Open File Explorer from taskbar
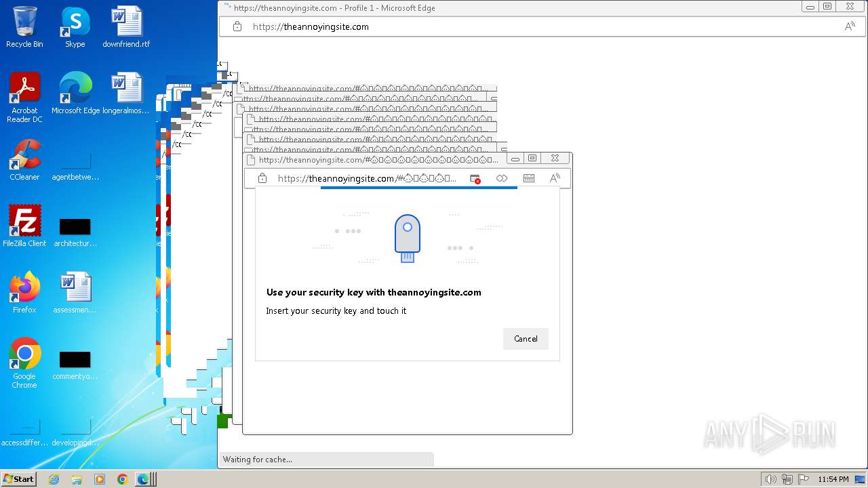This screenshot has height=488, width=868. pyautogui.click(x=77, y=479)
